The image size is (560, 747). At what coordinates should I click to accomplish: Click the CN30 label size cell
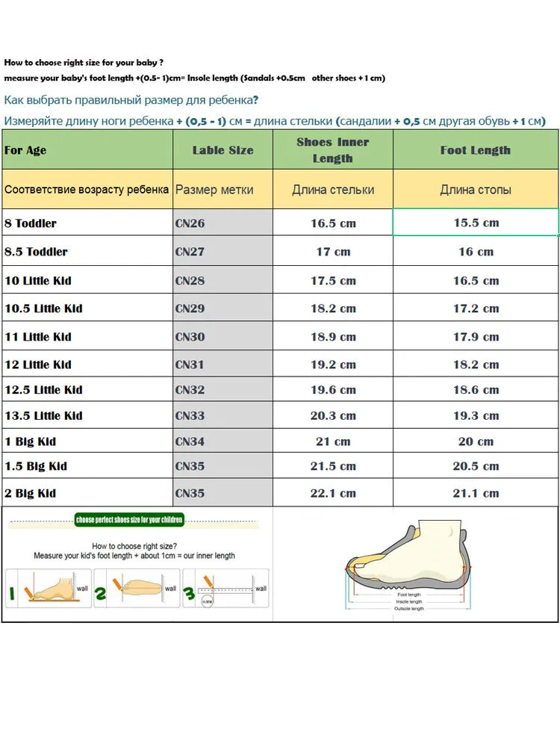click(223, 336)
